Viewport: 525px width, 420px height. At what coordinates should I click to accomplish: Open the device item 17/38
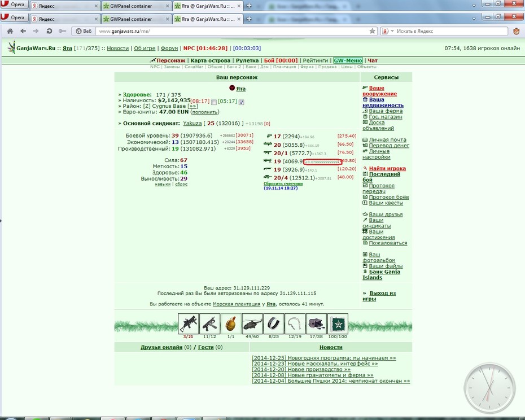click(316, 324)
